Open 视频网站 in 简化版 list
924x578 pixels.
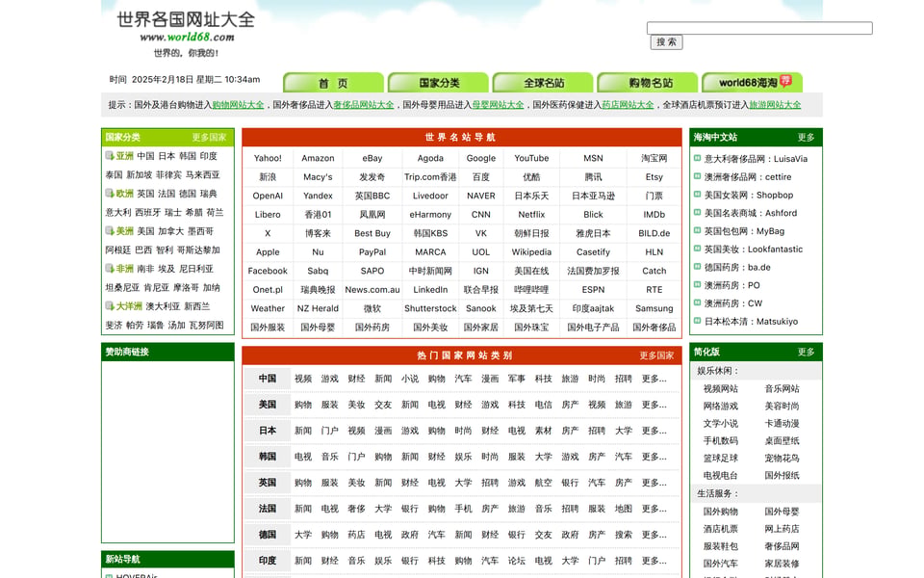(720, 388)
